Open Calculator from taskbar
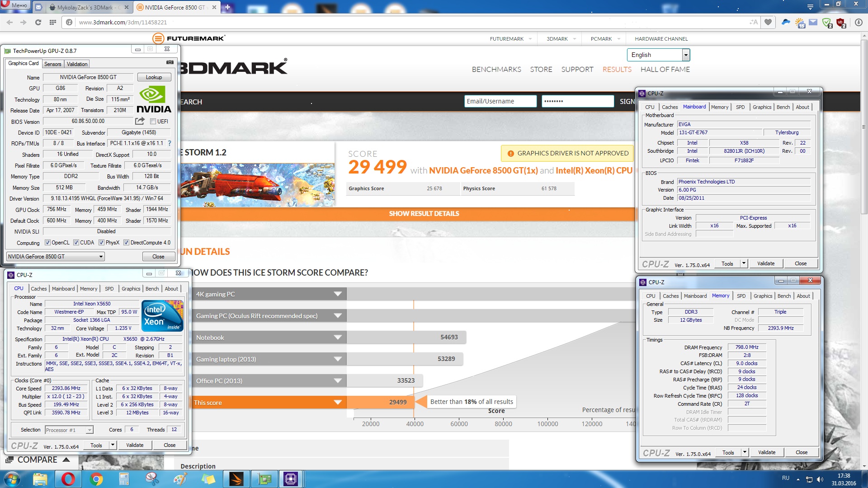The image size is (868, 488). [x=124, y=479]
